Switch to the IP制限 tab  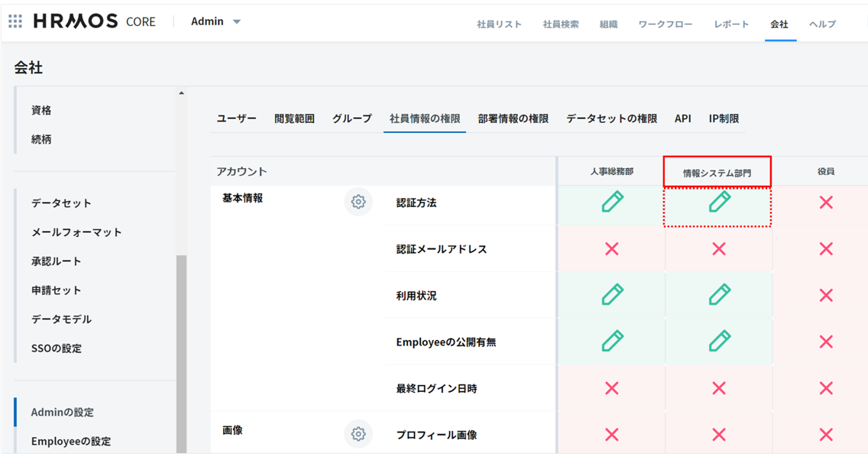724,118
